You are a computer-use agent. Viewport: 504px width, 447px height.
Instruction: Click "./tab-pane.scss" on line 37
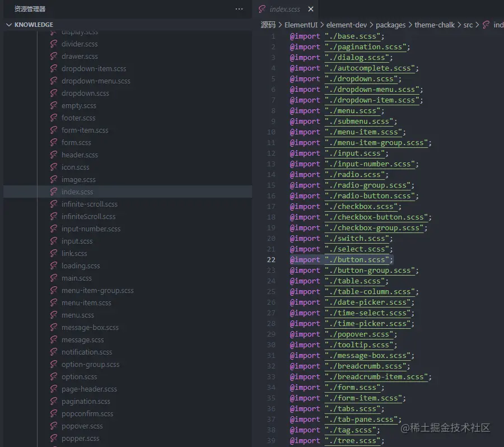pyautogui.click(x=361, y=420)
